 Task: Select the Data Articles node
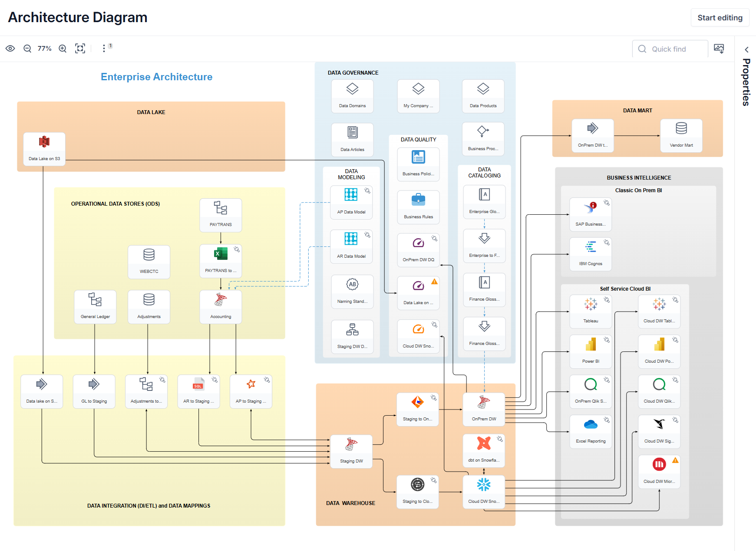[352, 140]
